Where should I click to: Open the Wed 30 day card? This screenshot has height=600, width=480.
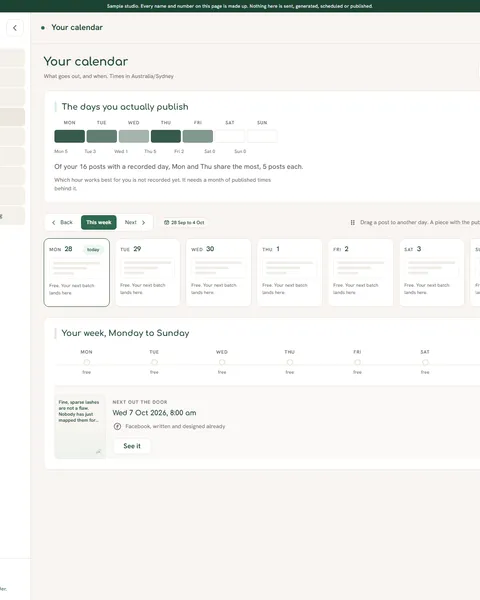pos(219,272)
